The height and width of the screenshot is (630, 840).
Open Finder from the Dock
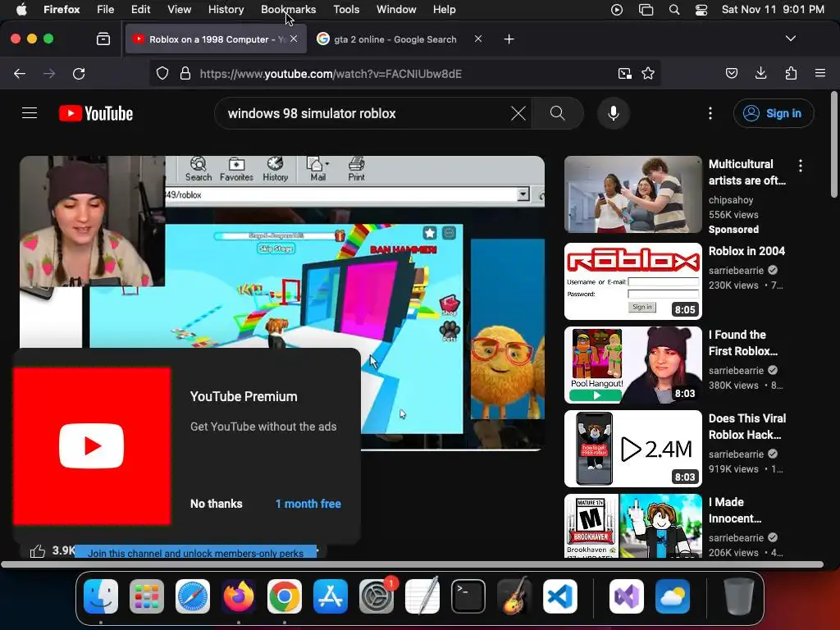pos(101,596)
